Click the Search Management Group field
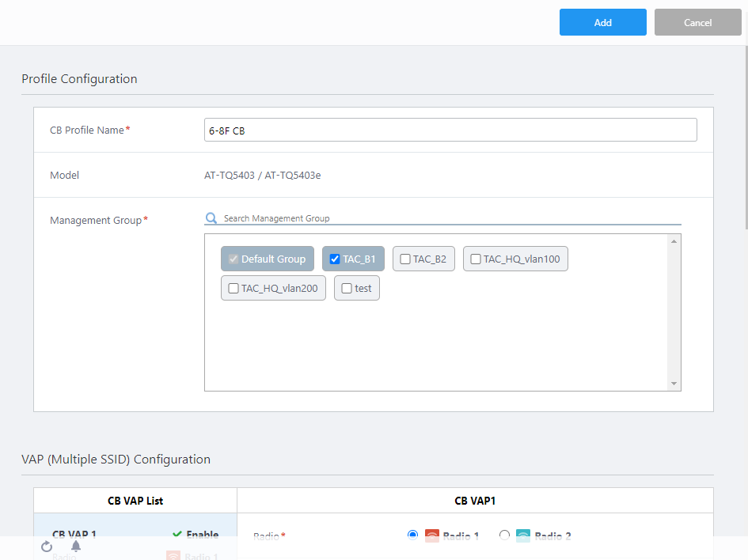 pyautogui.click(x=451, y=218)
